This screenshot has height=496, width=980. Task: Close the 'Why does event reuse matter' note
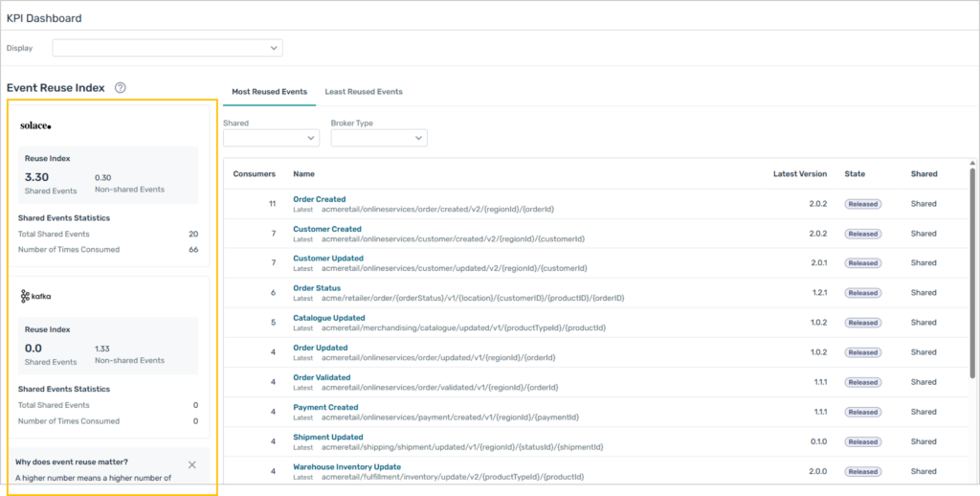click(192, 464)
